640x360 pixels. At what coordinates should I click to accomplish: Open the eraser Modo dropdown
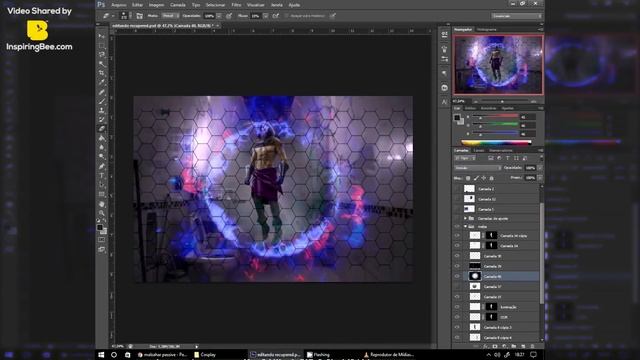click(x=170, y=16)
